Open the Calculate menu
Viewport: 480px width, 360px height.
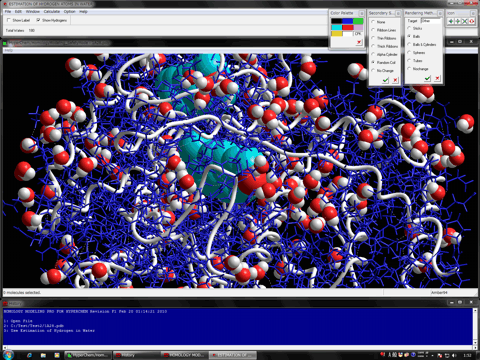tap(52, 11)
